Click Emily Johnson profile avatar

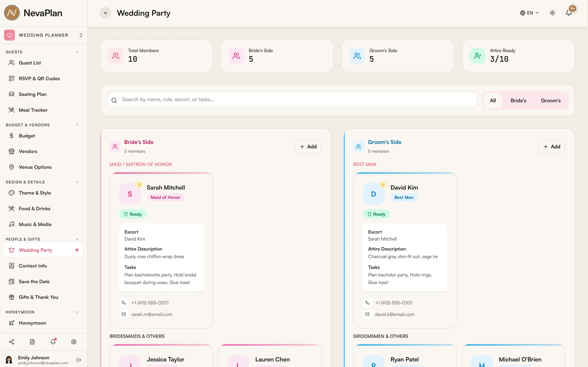(x=9, y=360)
